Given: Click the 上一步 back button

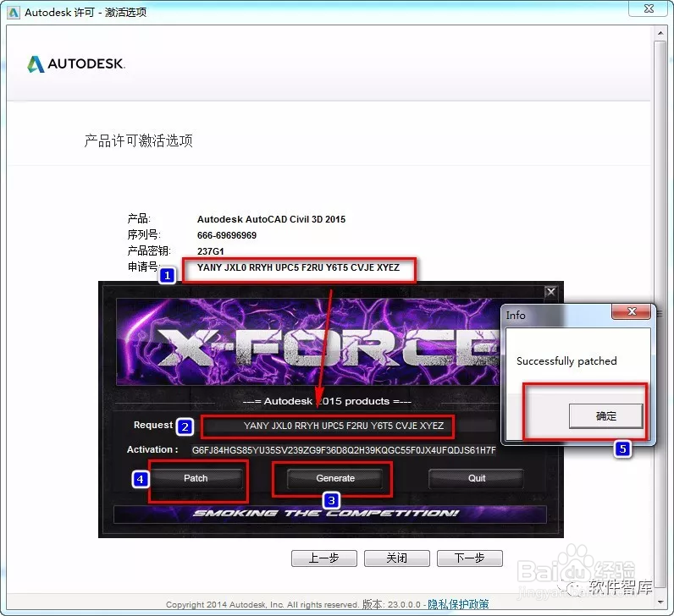Looking at the screenshot, I should [x=324, y=558].
